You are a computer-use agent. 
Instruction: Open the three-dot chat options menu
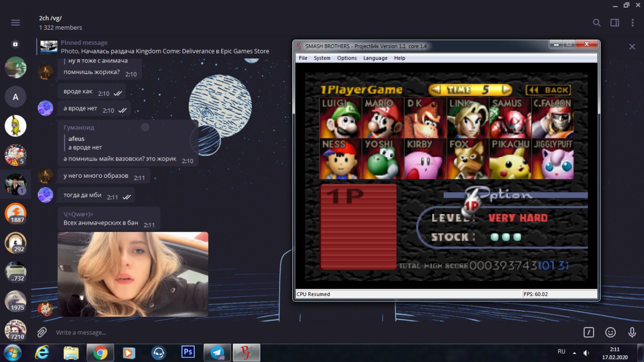tap(632, 23)
